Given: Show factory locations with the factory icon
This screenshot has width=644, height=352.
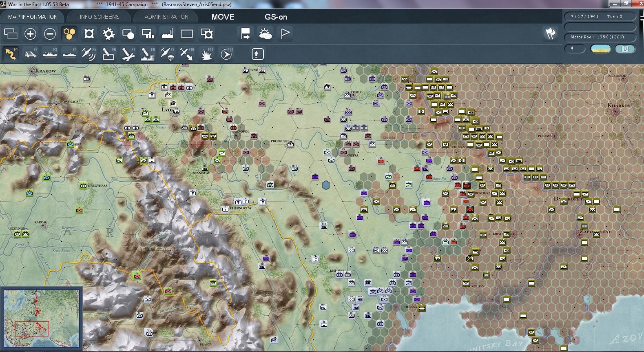Looking at the screenshot, I should pyautogui.click(x=167, y=33).
